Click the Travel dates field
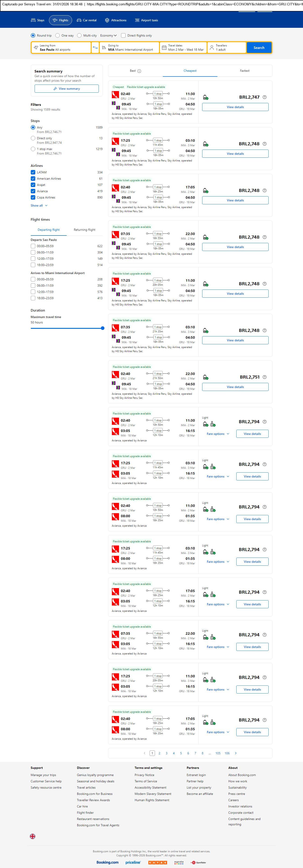Viewport: 303px width, 868px height. pos(183,48)
